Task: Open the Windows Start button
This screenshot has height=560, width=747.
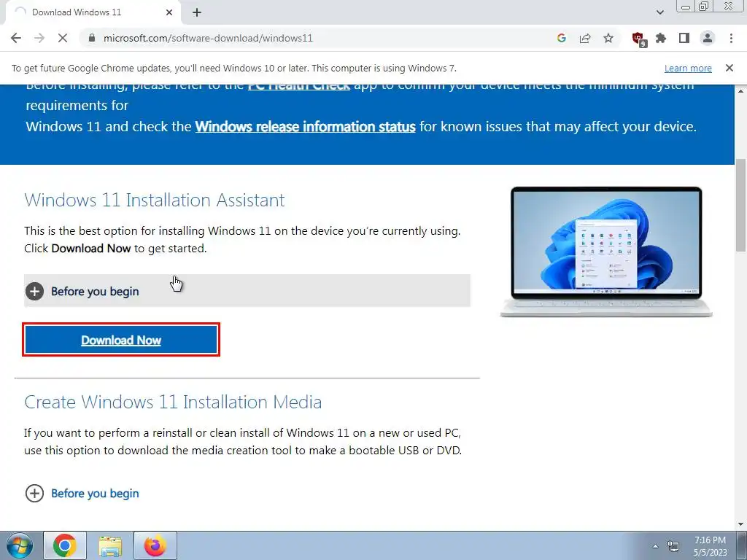Action: [20, 545]
